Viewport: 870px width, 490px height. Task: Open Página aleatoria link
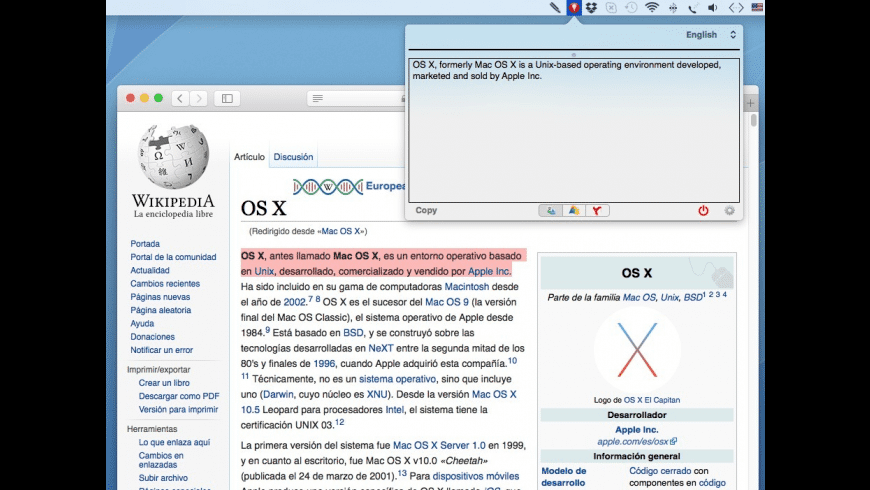point(160,310)
